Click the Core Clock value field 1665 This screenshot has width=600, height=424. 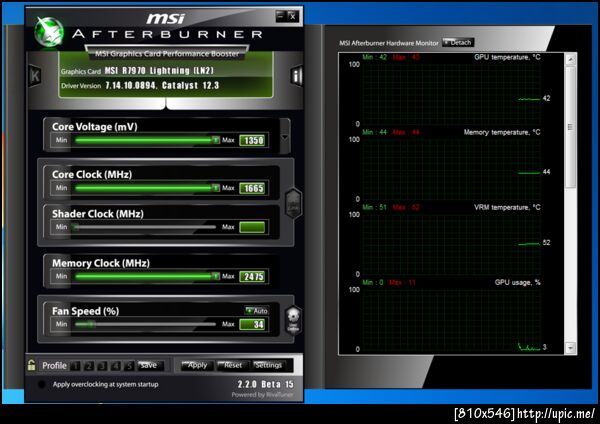point(254,188)
